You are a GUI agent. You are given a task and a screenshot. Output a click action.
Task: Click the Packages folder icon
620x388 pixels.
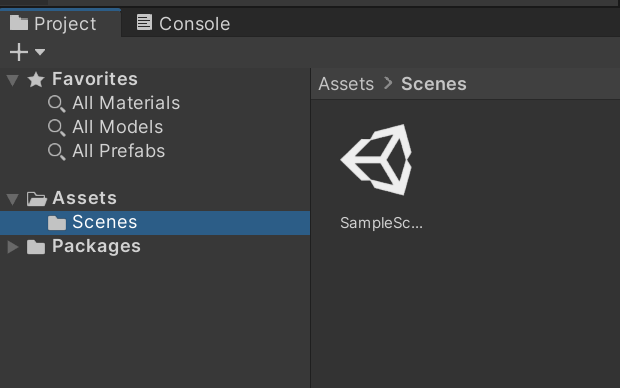point(36,247)
